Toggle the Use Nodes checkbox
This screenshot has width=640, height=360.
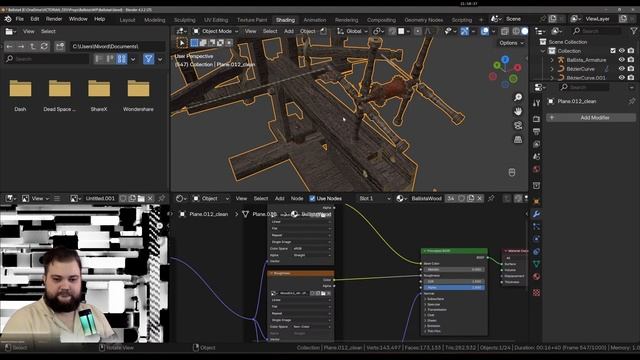[312, 198]
